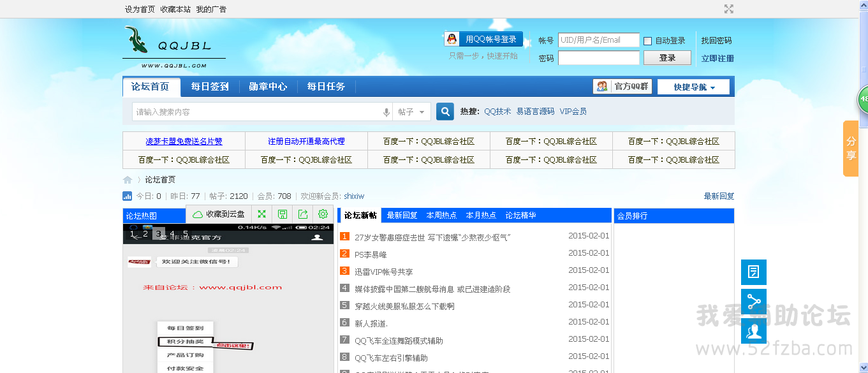Open the 快捷导航 dropdown
868x373 pixels.
point(694,87)
